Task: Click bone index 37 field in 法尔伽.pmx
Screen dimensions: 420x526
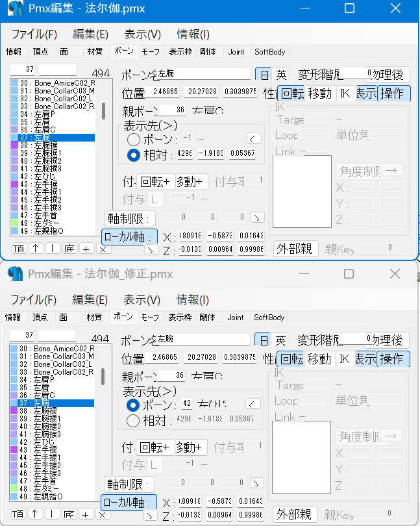Action: coord(23,69)
